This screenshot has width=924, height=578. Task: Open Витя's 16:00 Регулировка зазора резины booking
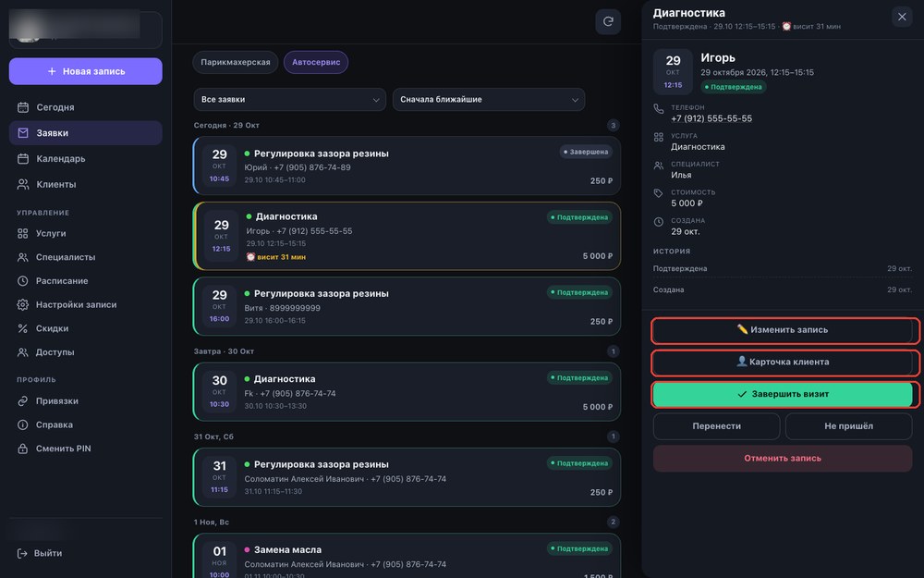407,307
